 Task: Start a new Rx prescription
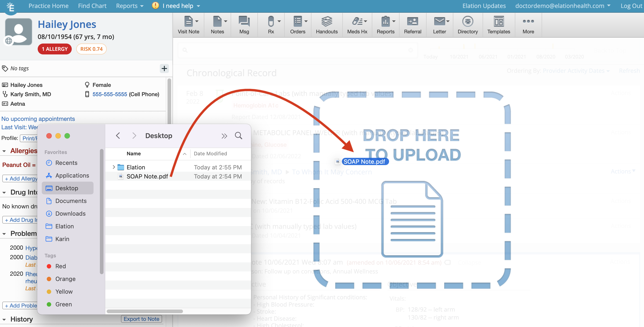tap(271, 25)
